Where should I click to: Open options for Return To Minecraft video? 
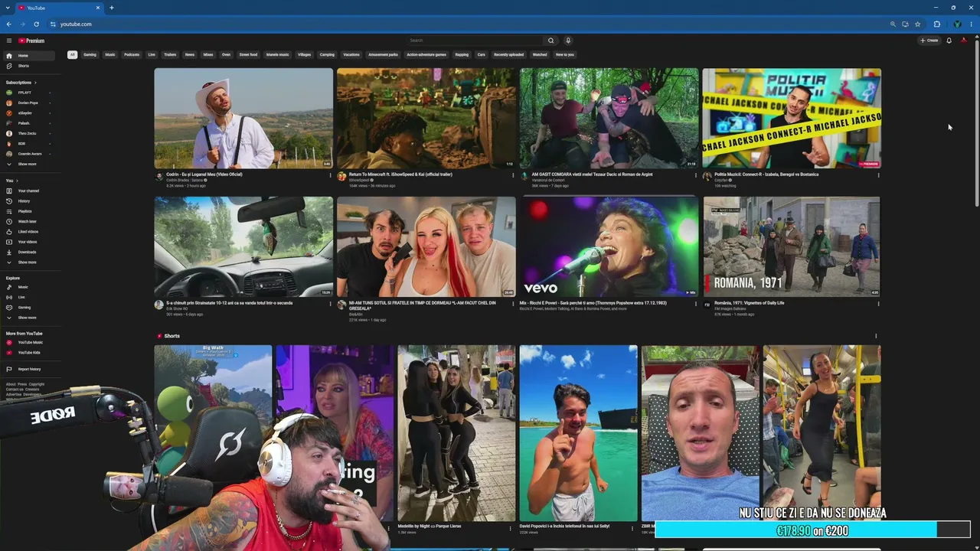coord(513,175)
